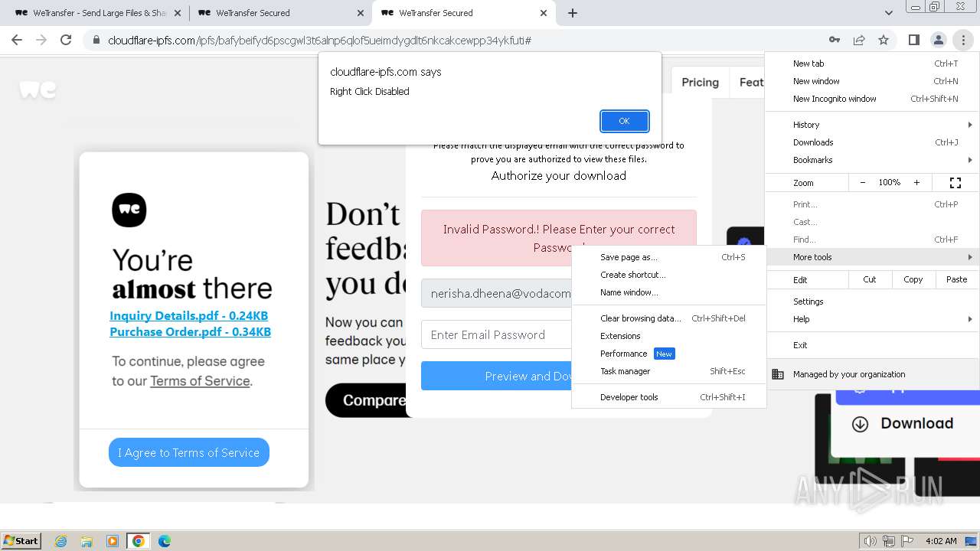Reload the page with the refresh icon

coord(66,40)
